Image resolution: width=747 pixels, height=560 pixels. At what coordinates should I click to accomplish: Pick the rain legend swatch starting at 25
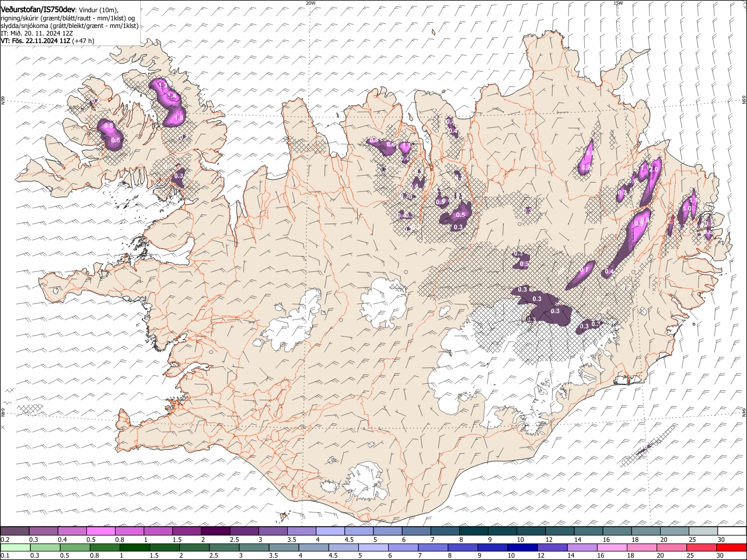(x=701, y=547)
